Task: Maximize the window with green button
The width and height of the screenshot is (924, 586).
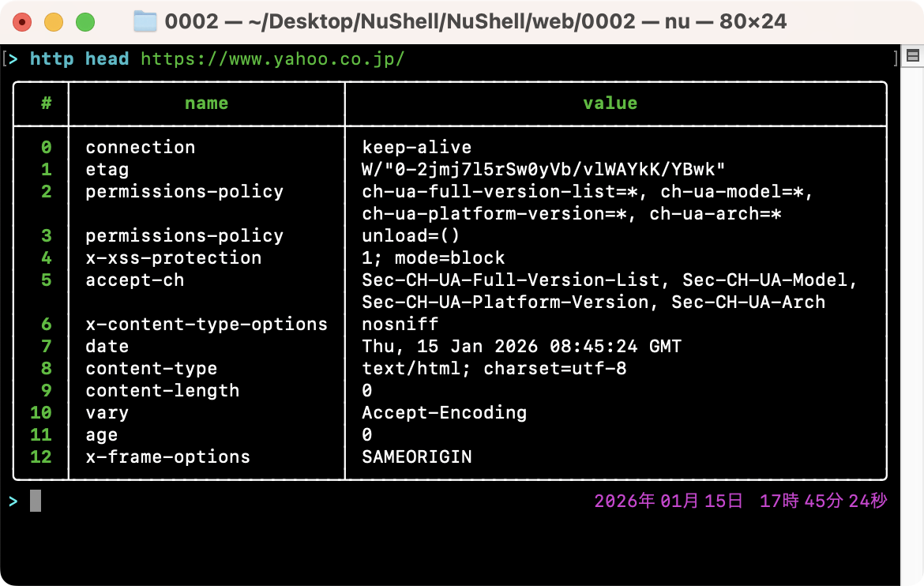Action: pyautogui.click(x=85, y=22)
